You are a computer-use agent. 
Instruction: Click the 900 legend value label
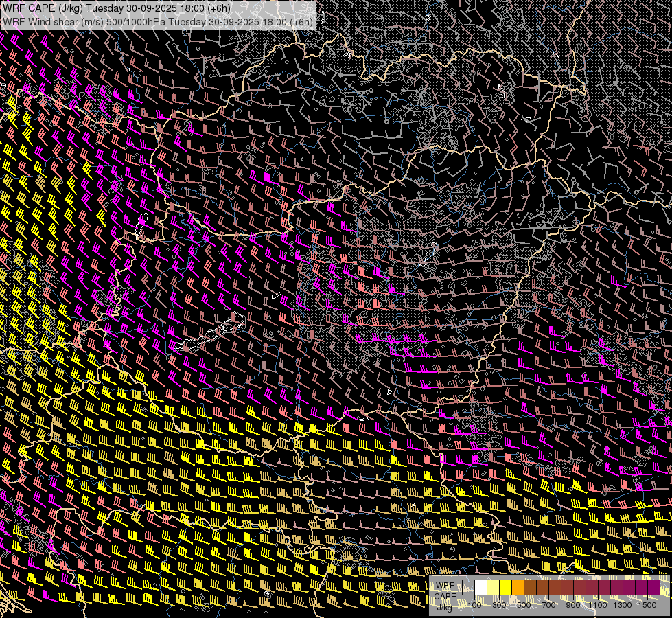(x=573, y=605)
